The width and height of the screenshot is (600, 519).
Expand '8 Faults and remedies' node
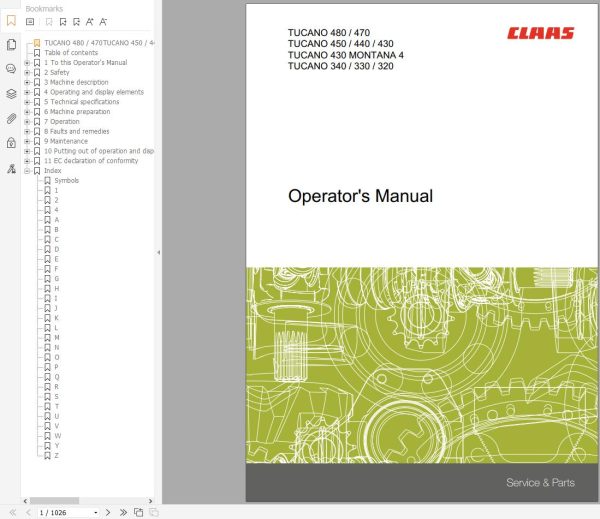[x=27, y=132]
